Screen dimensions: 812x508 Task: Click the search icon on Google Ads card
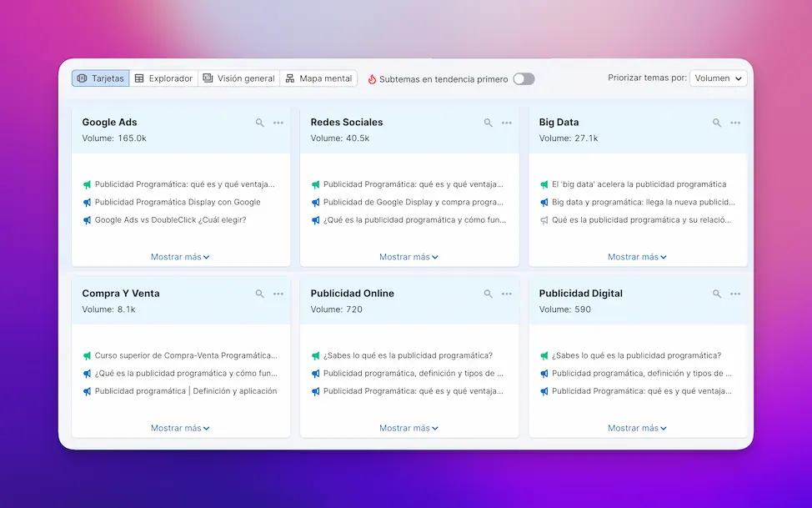[x=260, y=123]
